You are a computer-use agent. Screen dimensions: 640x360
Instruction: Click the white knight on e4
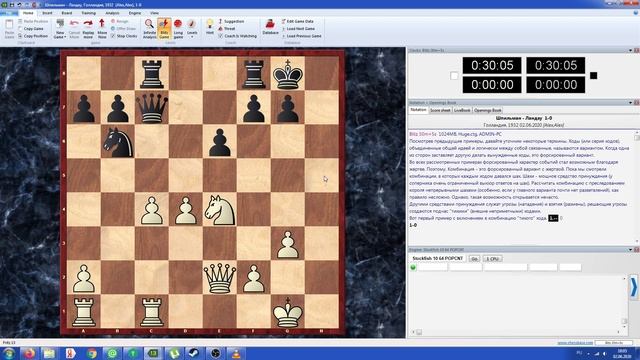point(220,209)
